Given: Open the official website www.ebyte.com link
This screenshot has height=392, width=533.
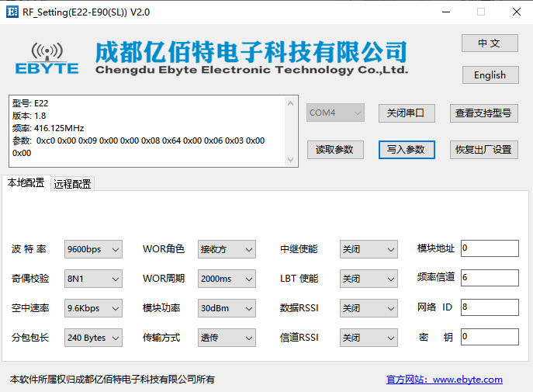Looking at the screenshot, I should tap(445, 380).
